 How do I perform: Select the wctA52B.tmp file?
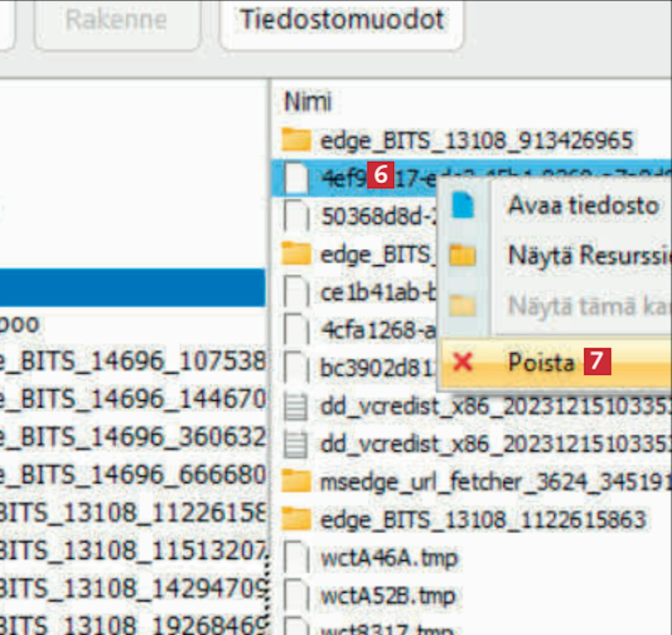point(388,596)
